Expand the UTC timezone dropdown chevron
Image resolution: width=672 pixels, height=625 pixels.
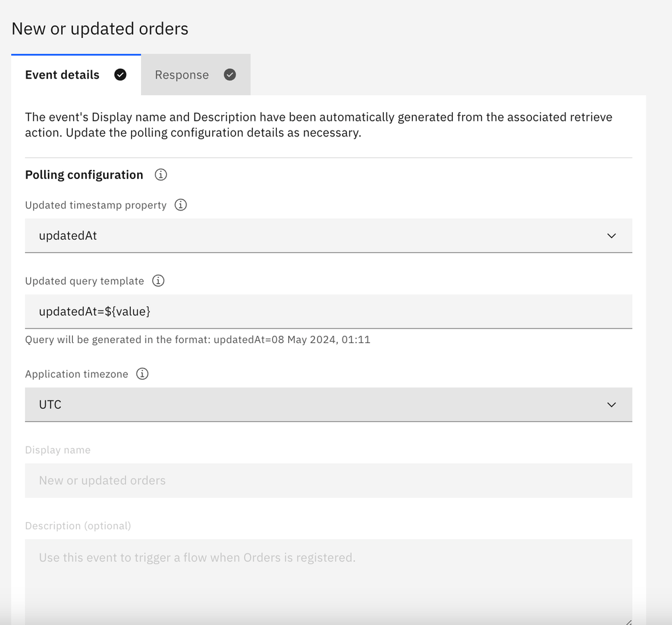coord(612,405)
